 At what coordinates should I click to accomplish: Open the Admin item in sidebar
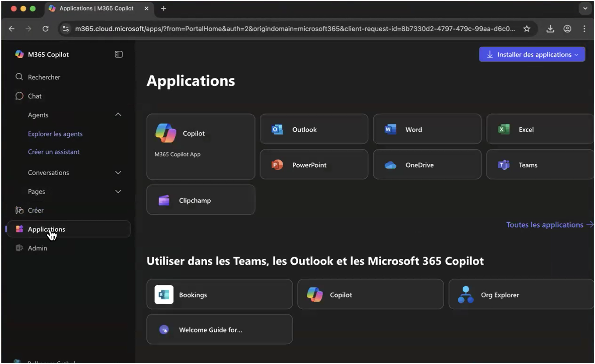coord(37,248)
